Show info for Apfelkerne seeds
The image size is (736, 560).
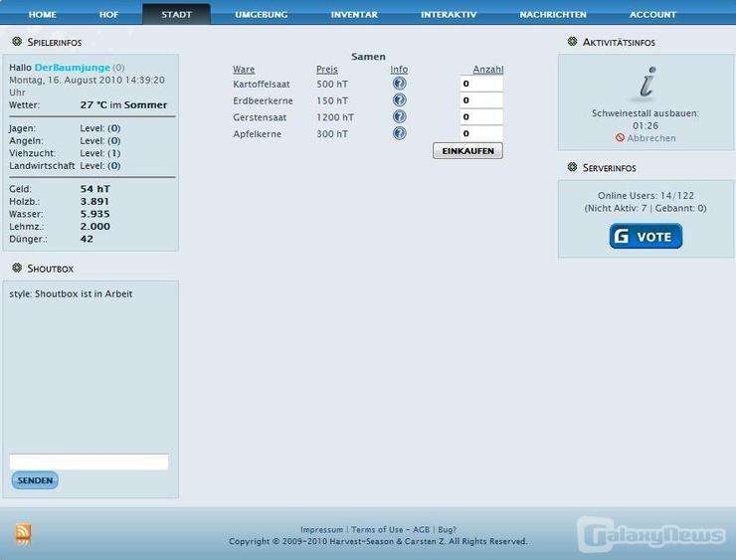pos(399,133)
